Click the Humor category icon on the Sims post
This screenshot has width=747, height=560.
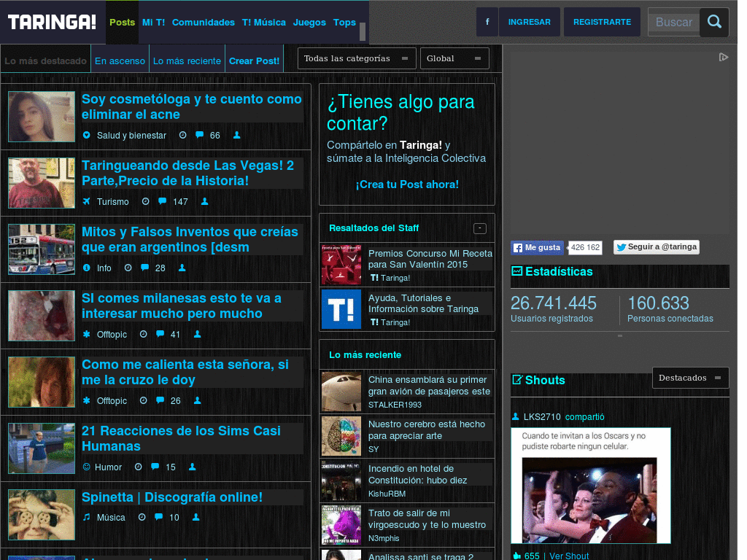(88, 467)
